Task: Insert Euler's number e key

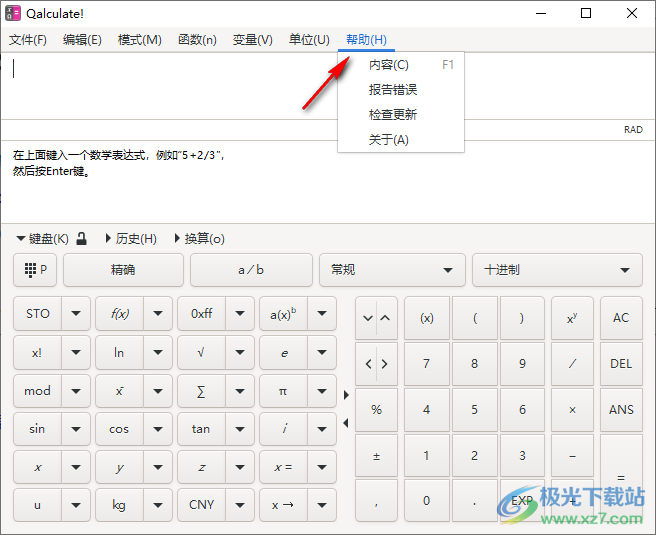Action: click(x=283, y=353)
